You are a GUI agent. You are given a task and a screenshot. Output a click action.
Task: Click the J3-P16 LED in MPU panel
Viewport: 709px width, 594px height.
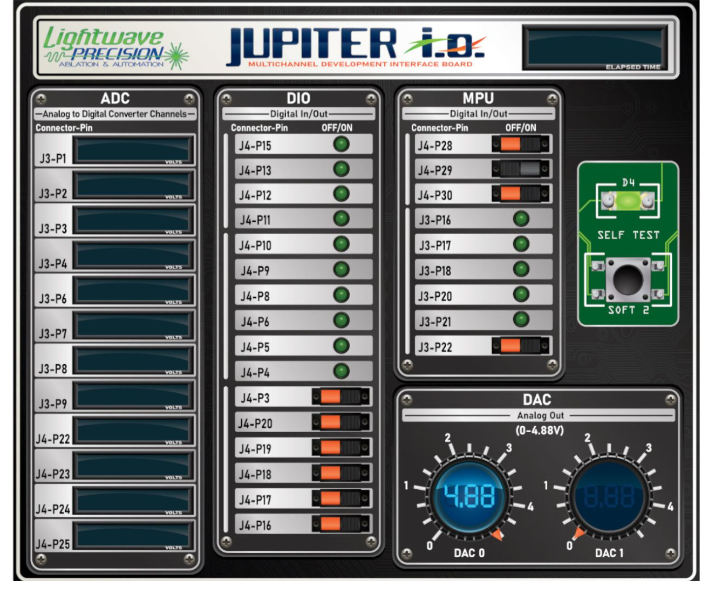[521, 219]
